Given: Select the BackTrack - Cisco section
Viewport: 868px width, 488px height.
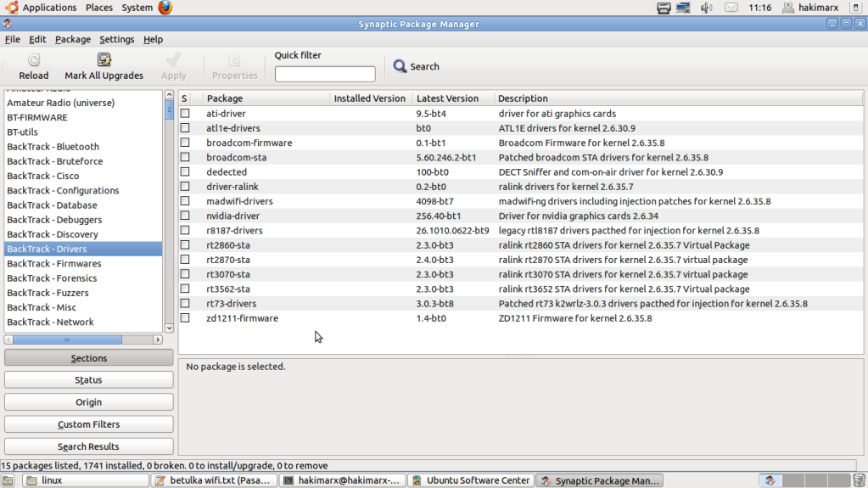Looking at the screenshot, I should 83,177.
